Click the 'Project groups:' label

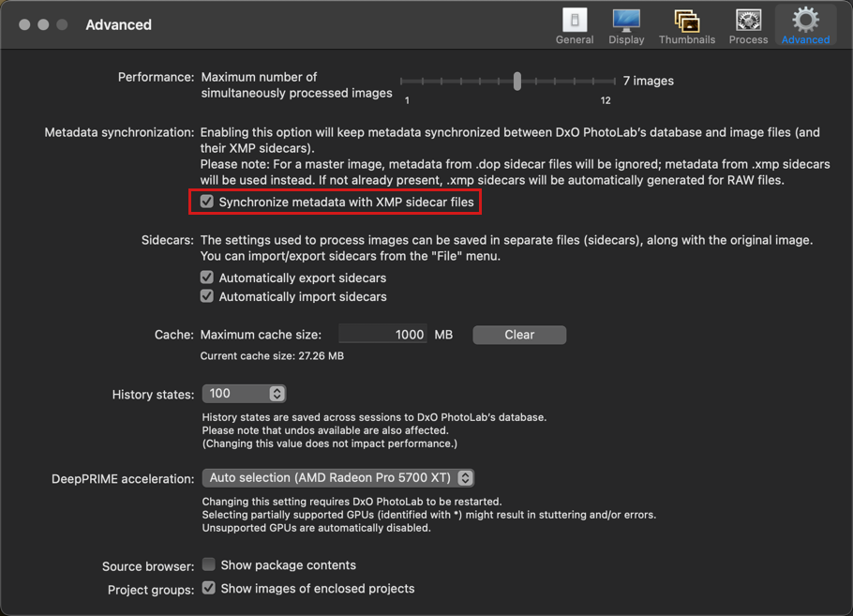point(151,590)
